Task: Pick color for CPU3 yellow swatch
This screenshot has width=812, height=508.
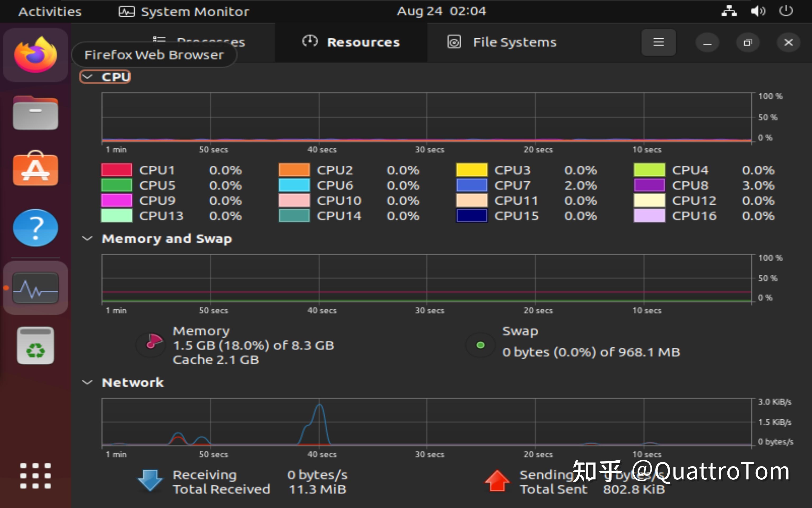Action: (472, 170)
